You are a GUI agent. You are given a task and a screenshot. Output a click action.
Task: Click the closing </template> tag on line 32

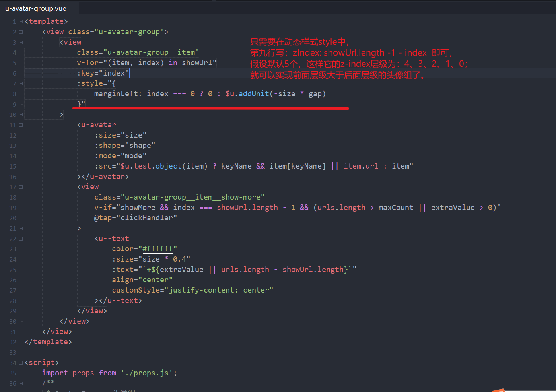48,342
